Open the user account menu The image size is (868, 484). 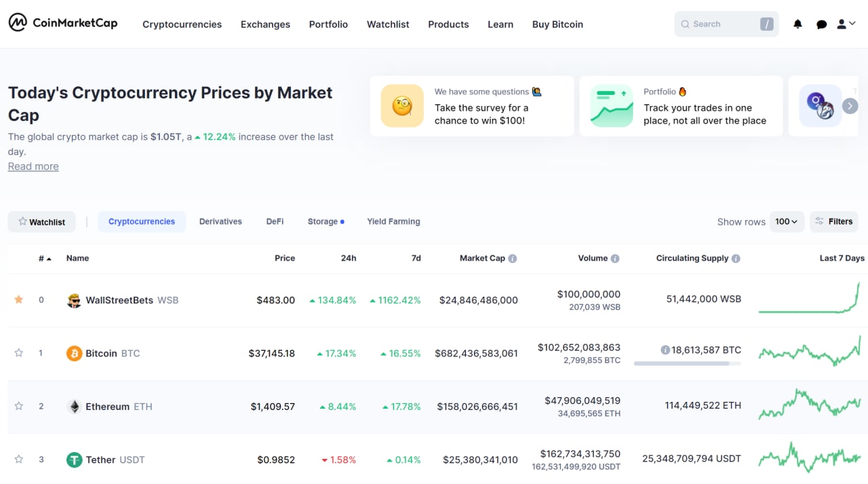tap(846, 24)
